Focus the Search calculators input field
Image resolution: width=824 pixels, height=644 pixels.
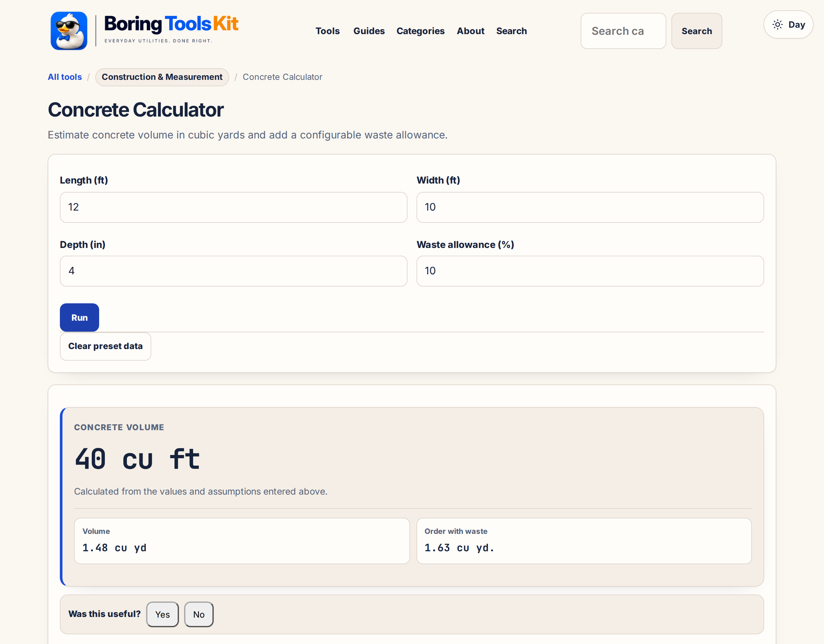point(623,31)
